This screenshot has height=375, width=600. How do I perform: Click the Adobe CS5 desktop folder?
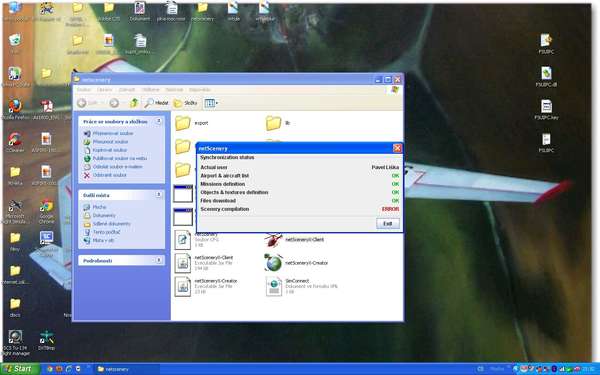pos(109,11)
